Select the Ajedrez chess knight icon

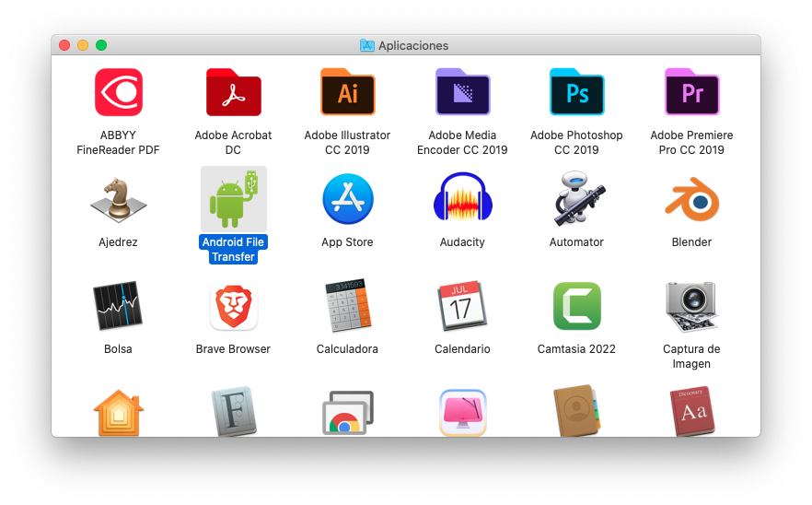119,200
